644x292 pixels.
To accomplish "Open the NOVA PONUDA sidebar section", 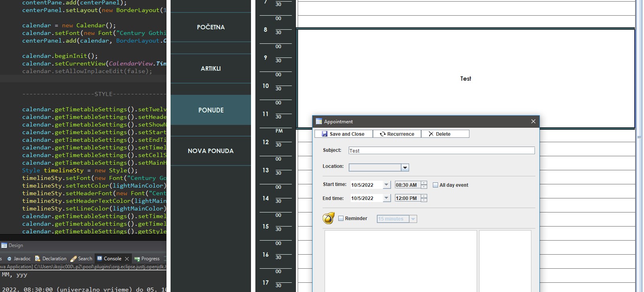I will (210, 151).
